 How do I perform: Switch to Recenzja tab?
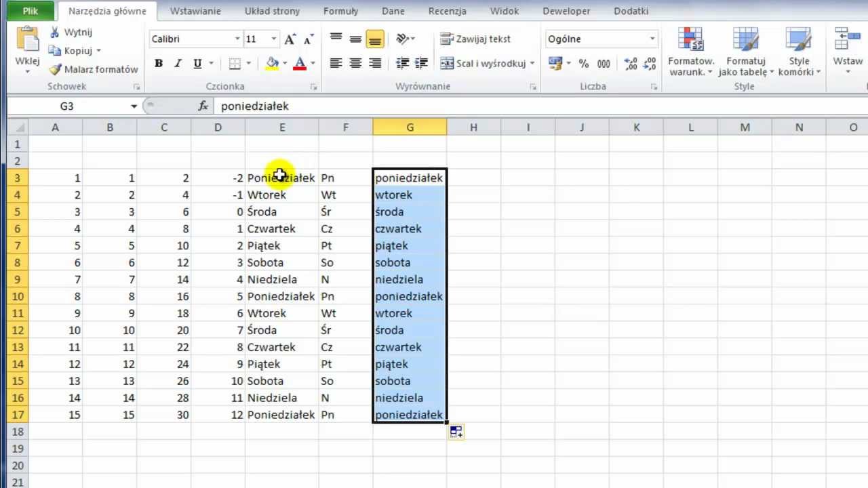[448, 11]
